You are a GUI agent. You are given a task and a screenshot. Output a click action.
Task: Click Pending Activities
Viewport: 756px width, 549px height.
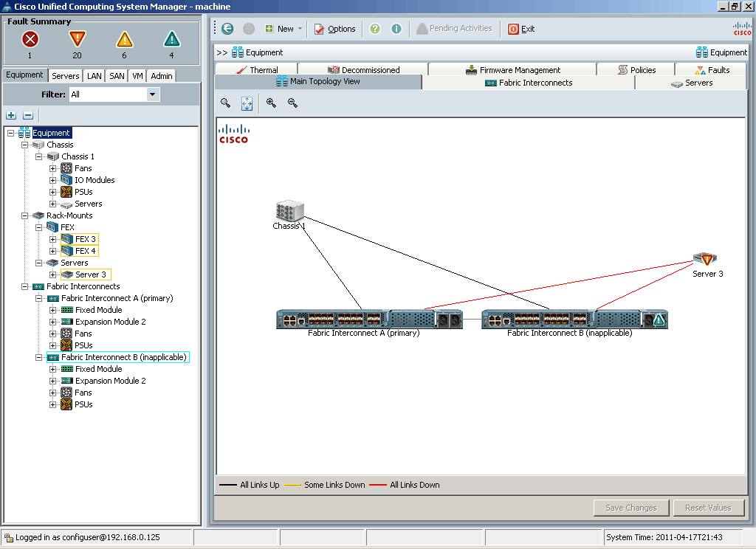tap(455, 29)
